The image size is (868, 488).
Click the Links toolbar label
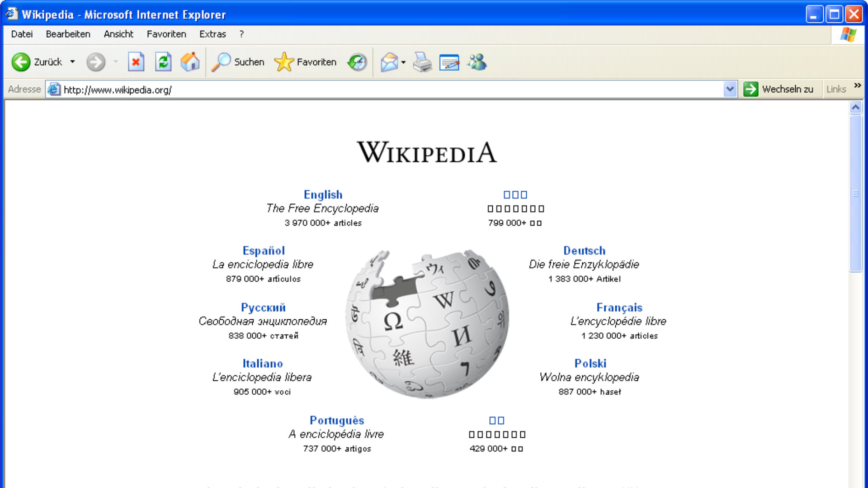[836, 89]
